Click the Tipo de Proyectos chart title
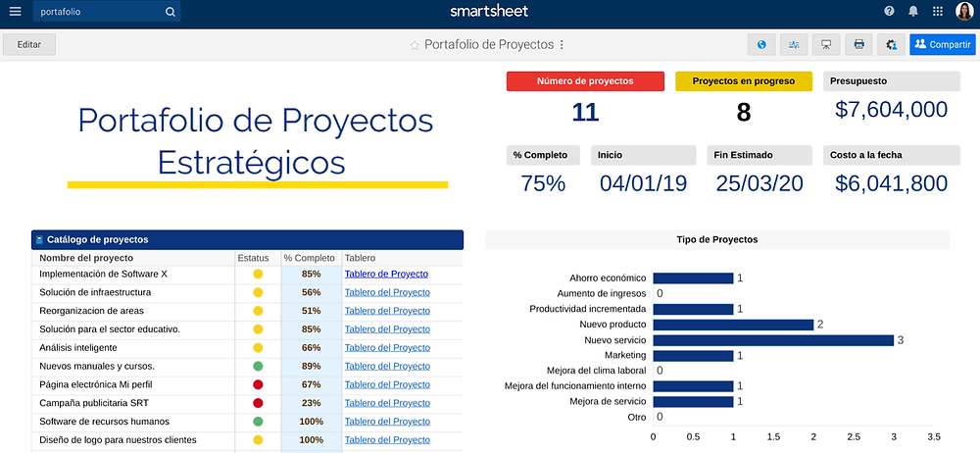 pyautogui.click(x=717, y=239)
